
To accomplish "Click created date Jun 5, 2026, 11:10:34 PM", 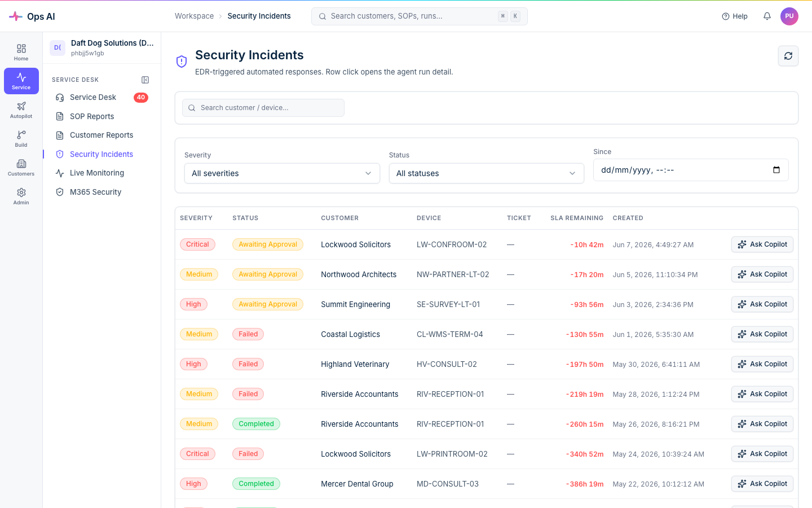I will [x=655, y=274].
